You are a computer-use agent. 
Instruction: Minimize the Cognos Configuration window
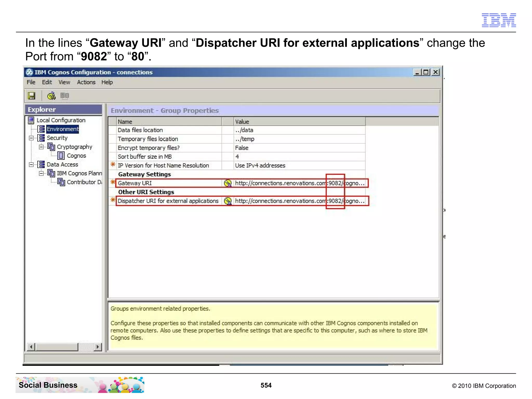(x=417, y=72)
